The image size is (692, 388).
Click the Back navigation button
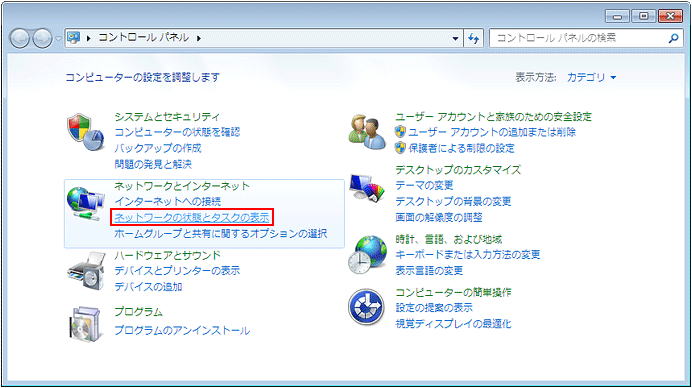(19, 38)
